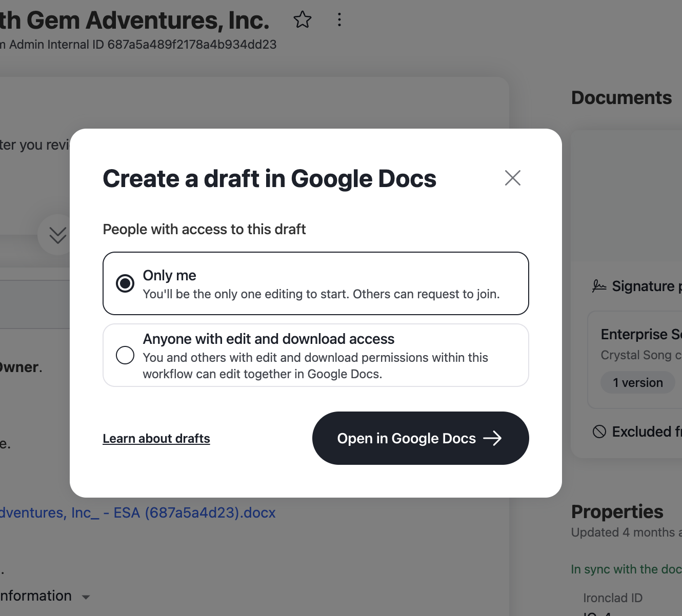The width and height of the screenshot is (682, 616).
Task: Click the Properties section heading
Action: pyautogui.click(x=617, y=511)
